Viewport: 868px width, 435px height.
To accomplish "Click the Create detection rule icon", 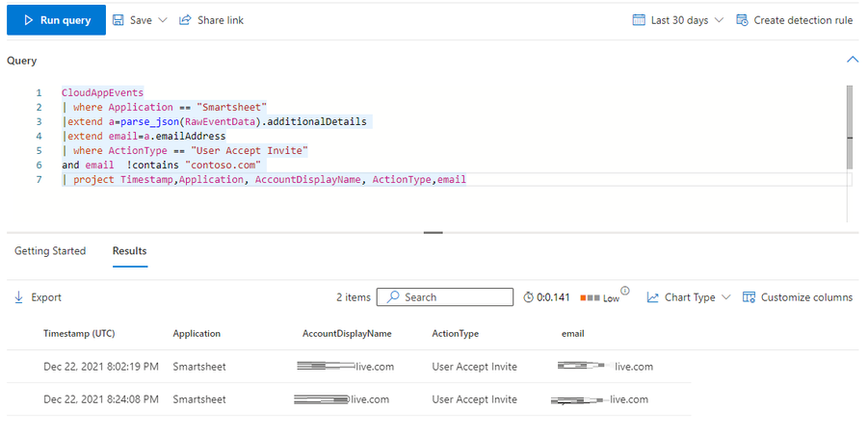I will click(x=742, y=20).
